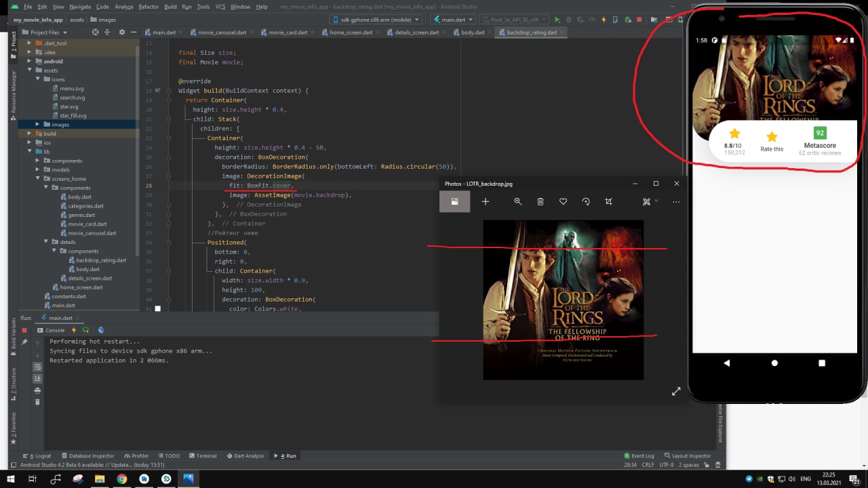Screen dimensions: 868x488
Task: Hot reload lightning icon in Run console
Action: coord(74,330)
